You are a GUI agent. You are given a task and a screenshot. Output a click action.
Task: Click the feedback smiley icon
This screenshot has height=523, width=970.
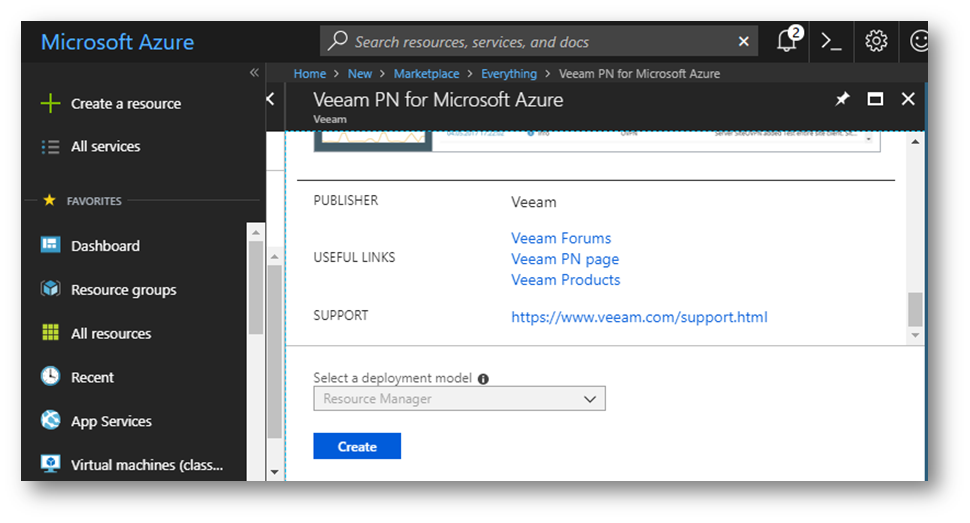[x=919, y=42]
